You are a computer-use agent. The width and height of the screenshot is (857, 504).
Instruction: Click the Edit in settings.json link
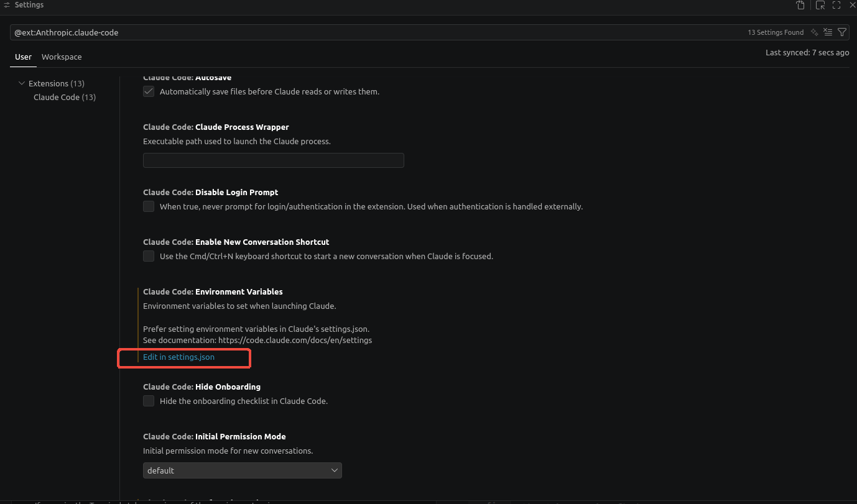pyautogui.click(x=178, y=357)
